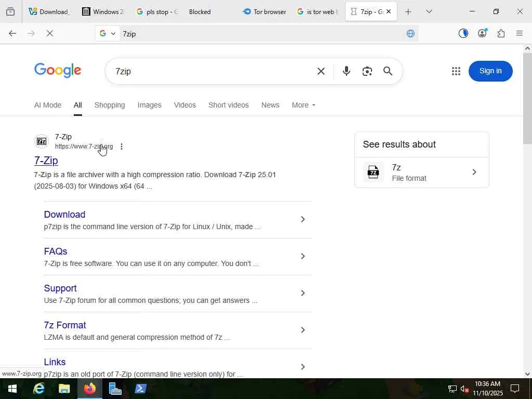Click the 7-Zip site favicon in result
Image resolution: width=532 pixels, height=399 pixels.
[42, 141]
